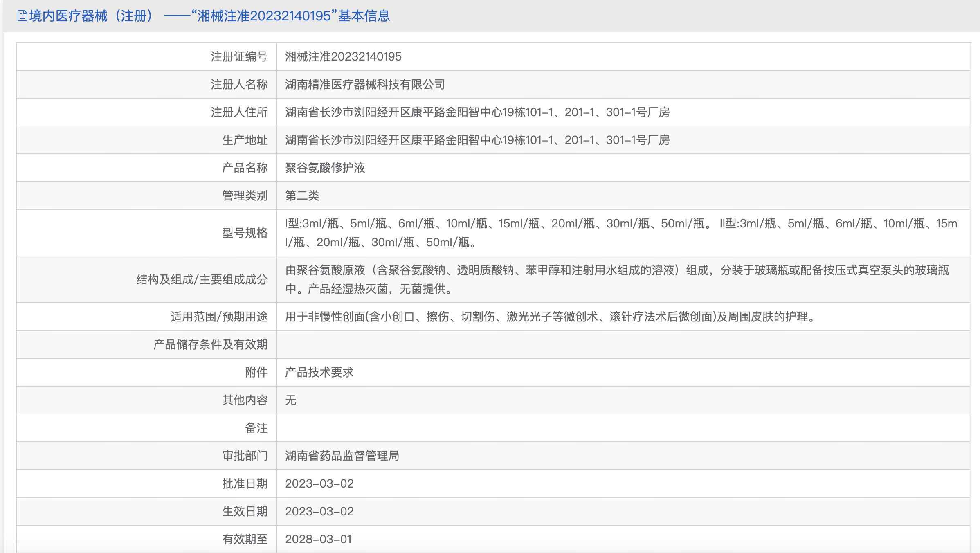Click the 产品储存条件及有效期 label
This screenshot has height=553, width=980.
pyautogui.click(x=210, y=344)
